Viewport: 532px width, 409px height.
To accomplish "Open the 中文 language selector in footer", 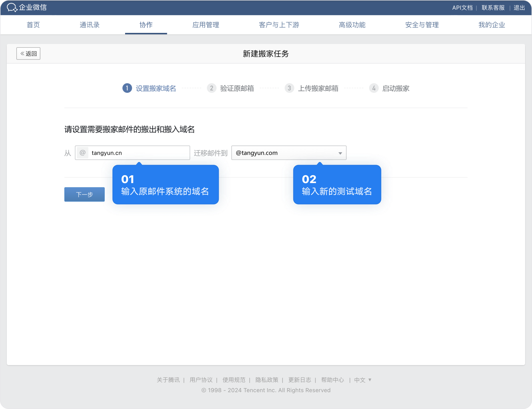I will coord(362,380).
